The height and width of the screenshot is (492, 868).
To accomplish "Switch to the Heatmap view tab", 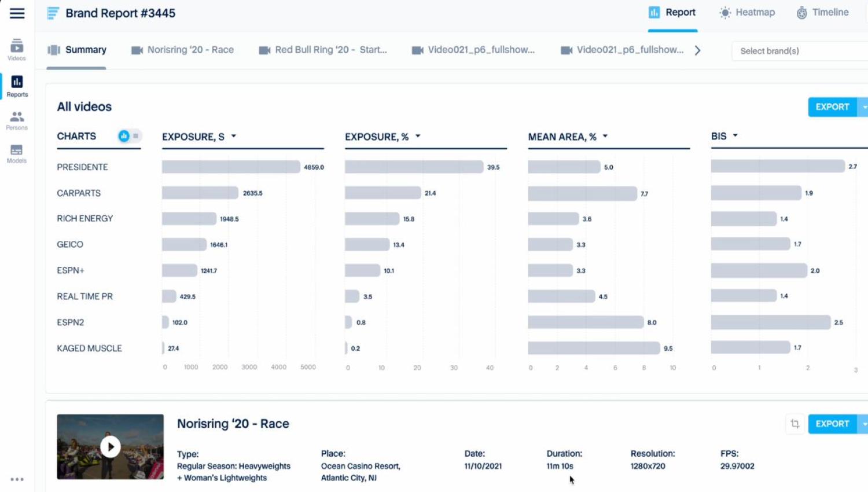I will [x=747, y=13].
